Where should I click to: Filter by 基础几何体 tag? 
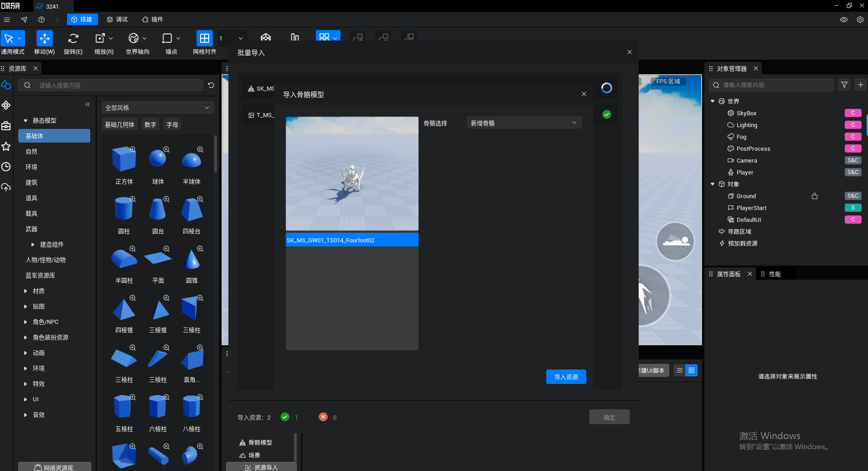[x=119, y=124]
